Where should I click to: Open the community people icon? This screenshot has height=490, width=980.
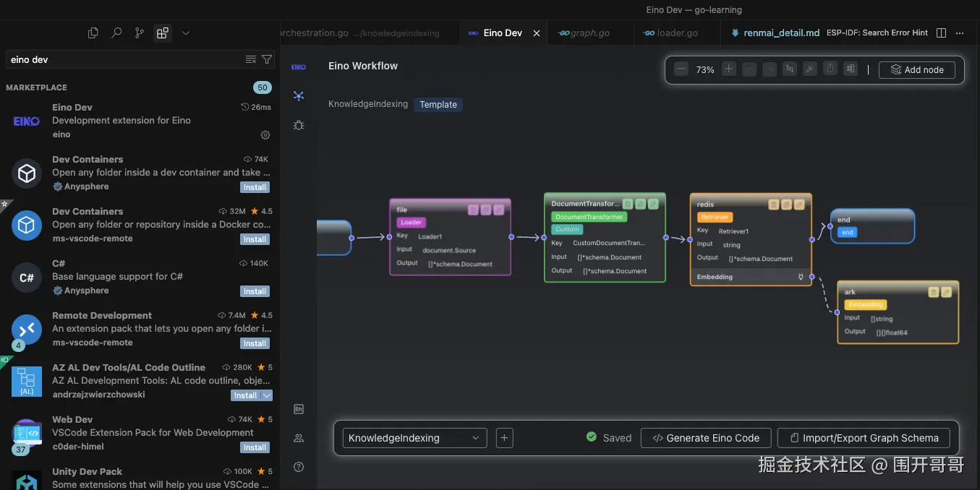[x=299, y=438]
